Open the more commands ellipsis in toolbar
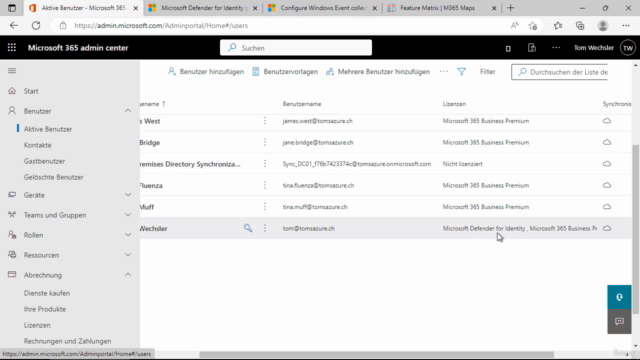 (x=444, y=71)
